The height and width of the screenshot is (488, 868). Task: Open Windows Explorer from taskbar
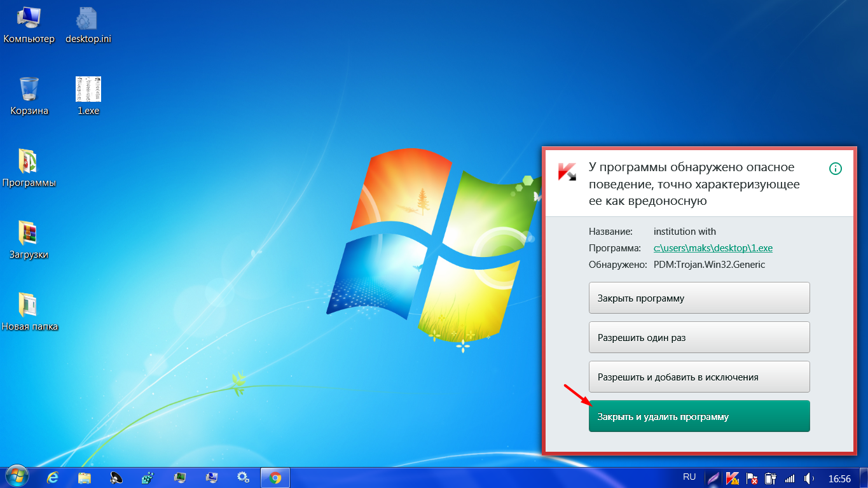click(x=85, y=477)
